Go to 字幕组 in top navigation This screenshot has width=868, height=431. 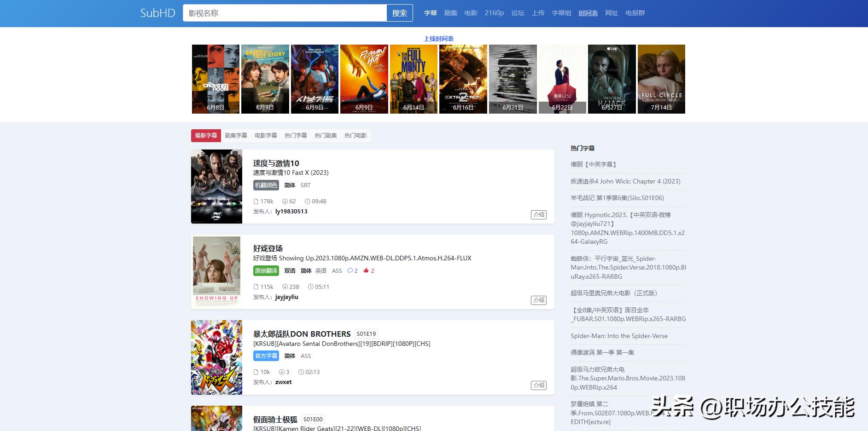pos(561,13)
